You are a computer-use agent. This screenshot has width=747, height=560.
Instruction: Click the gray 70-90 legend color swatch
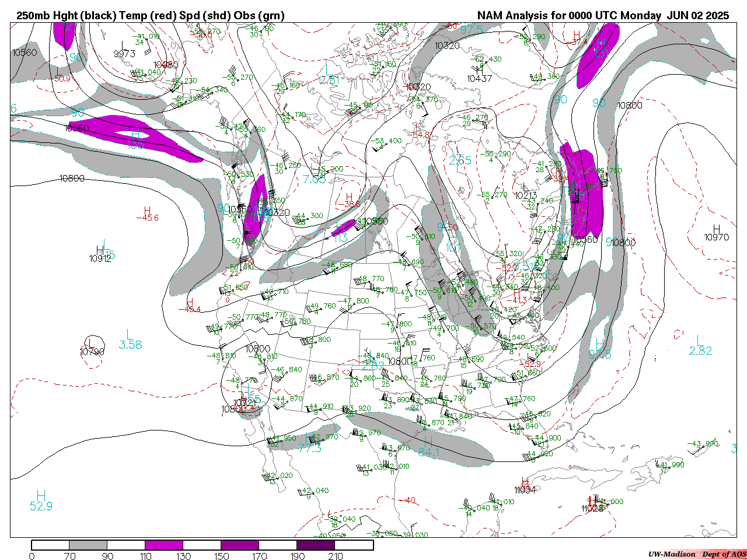click(88, 545)
